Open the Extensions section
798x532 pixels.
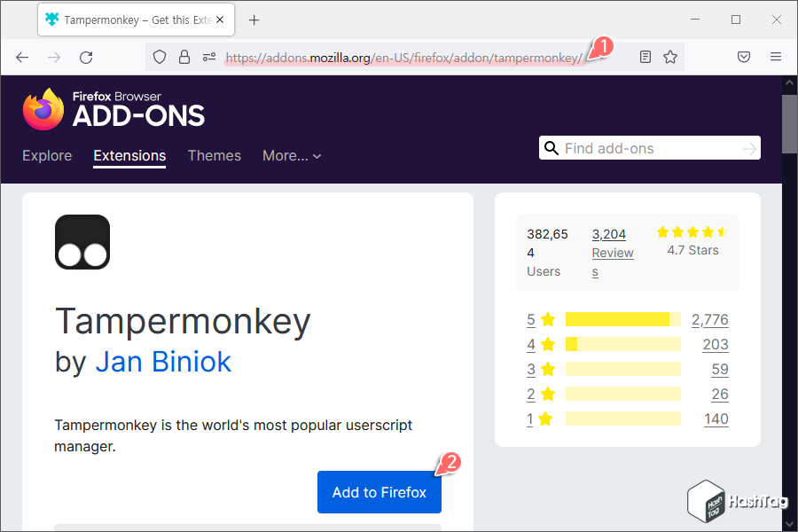pos(129,155)
